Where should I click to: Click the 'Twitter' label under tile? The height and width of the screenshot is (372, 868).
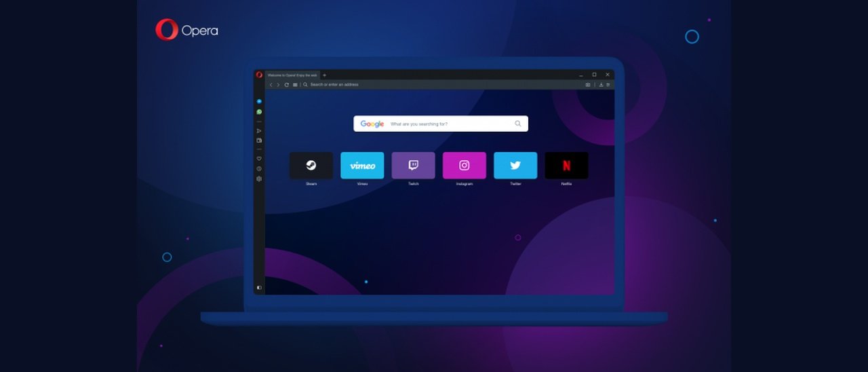515,184
